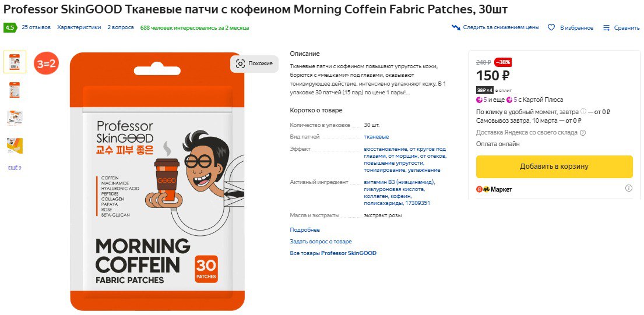This screenshot has height=315, width=644.
Task: Add the item with Добавить в корзину
Action: coord(554,167)
